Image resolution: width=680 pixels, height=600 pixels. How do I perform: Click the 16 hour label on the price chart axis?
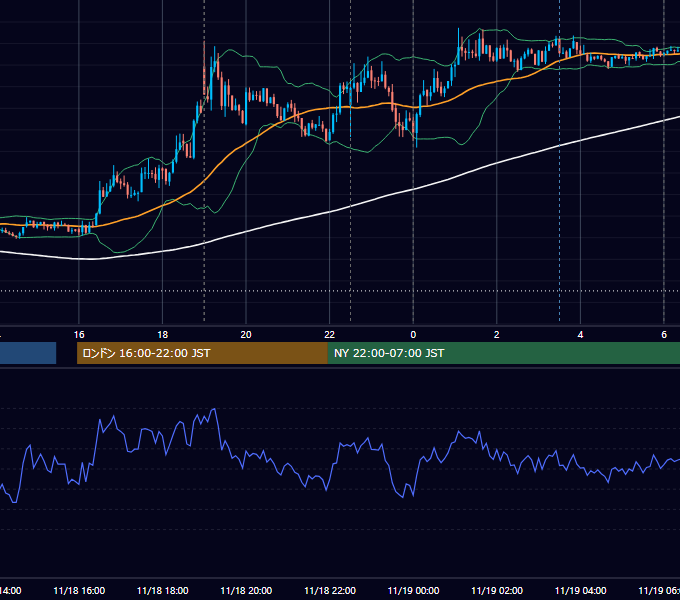click(x=79, y=335)
